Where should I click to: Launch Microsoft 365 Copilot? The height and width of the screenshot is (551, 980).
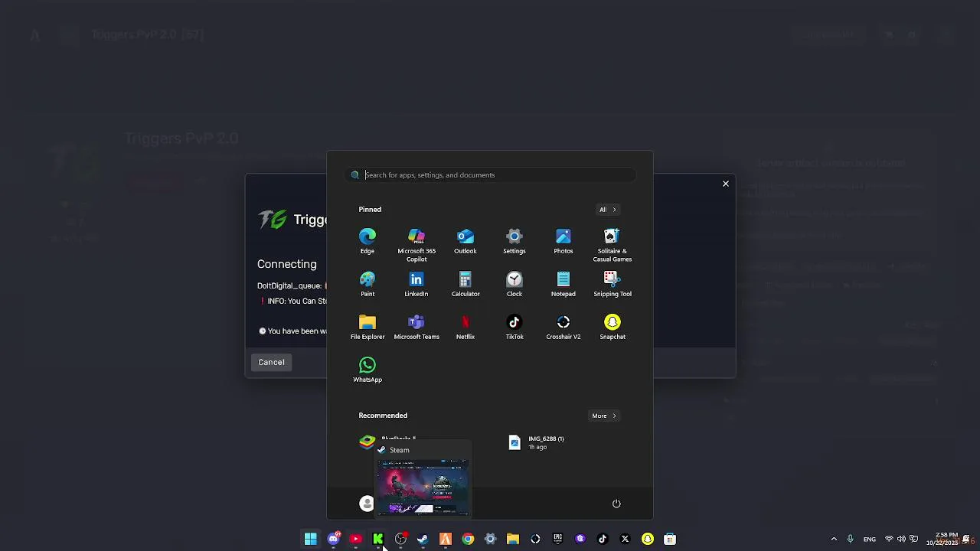click(416, 244)
